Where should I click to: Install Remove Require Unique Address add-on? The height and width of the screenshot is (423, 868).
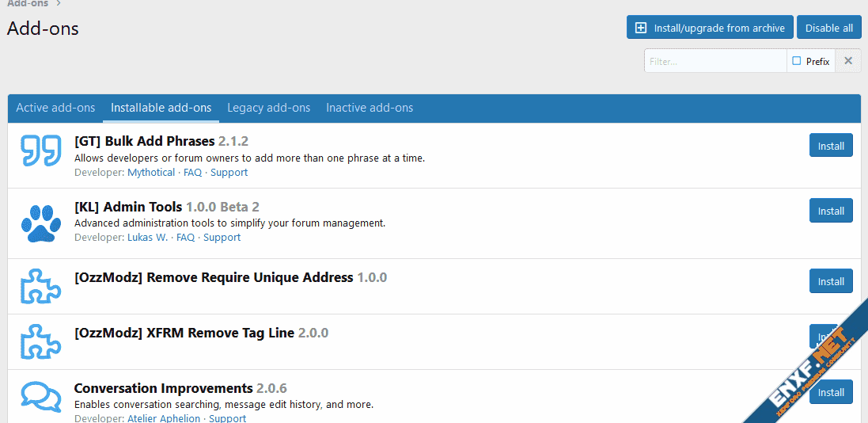click(x=830, y=281)
